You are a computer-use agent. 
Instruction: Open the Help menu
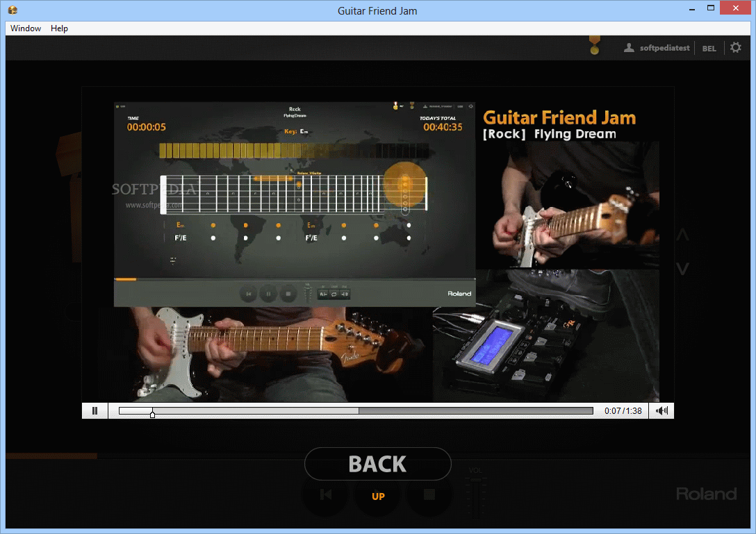click(x=59, y=28)
